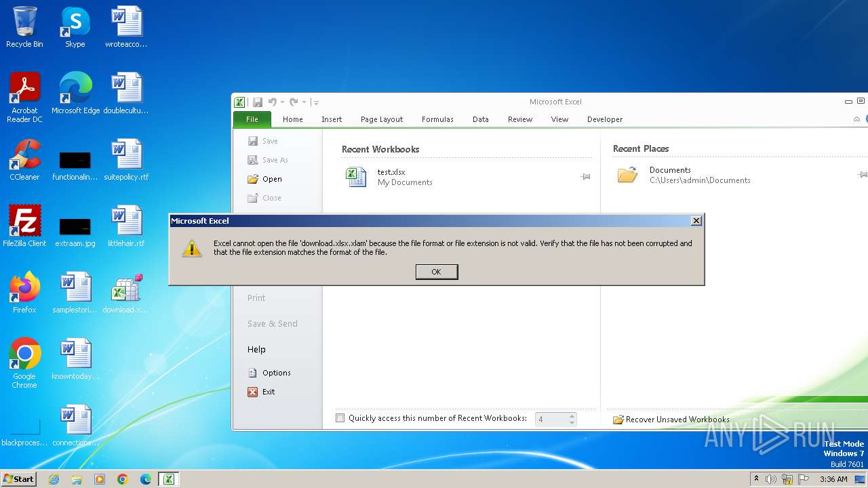Open Microsoft Edge desktop shortcut
Viewport: 868px width, 488px height.
75,94
